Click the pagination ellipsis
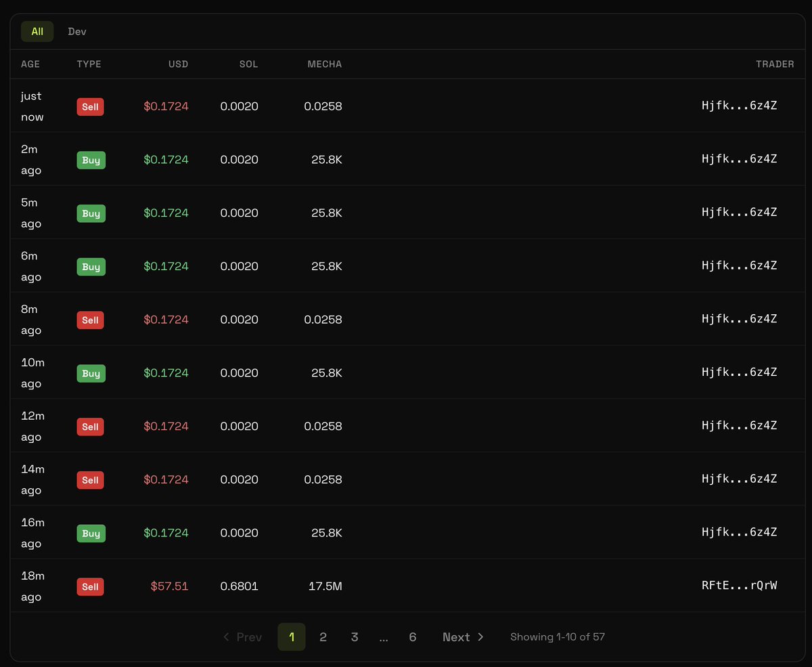Viewport: 812px width, 667px height. (384, 638)
